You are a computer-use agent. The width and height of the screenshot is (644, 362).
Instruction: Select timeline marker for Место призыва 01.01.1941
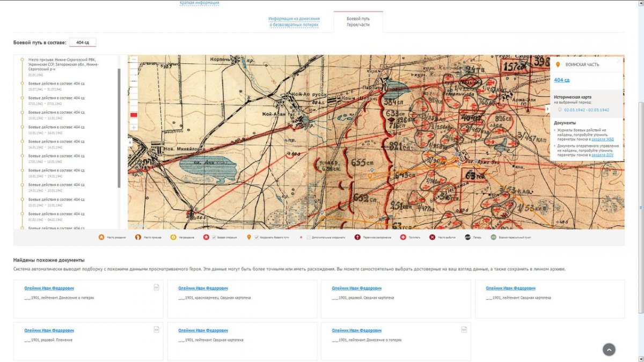[x=22, y=60]
